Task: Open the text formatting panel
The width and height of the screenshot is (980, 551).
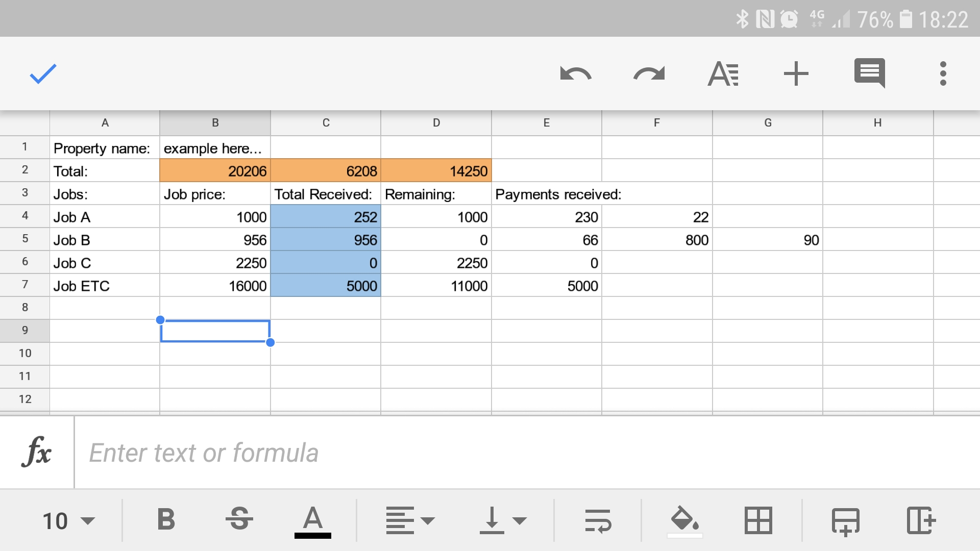Action: [x=723, y=74]
